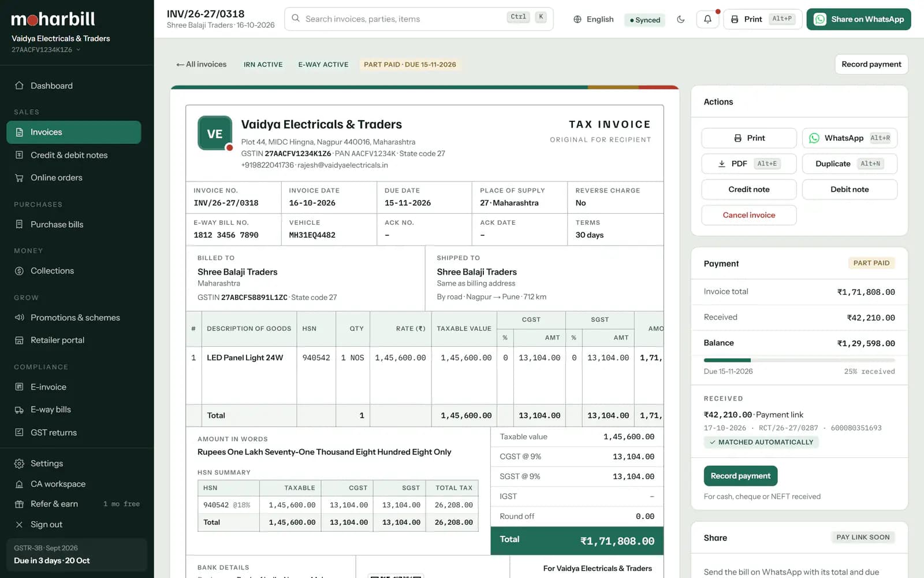Select Invoices in the sidebar

[74, 132]
